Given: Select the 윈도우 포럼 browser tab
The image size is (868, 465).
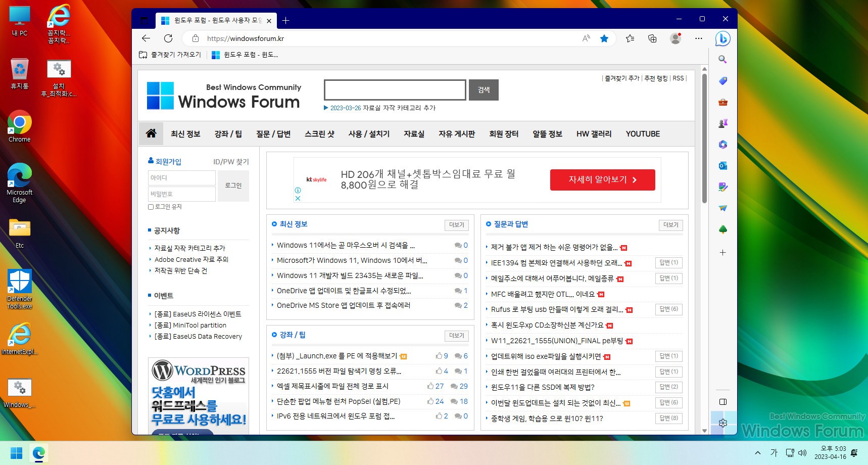Looking at the screenshot, I should [x=217, y=21].
